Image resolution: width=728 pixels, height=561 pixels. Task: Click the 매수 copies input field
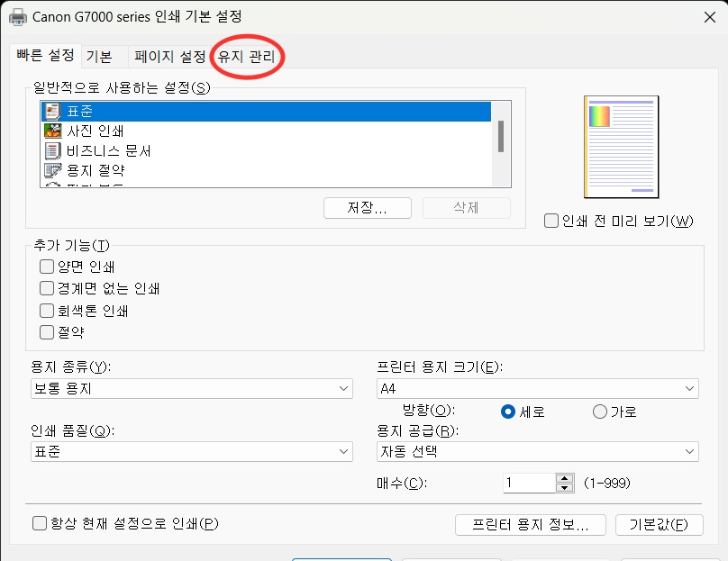coord(529,483)
